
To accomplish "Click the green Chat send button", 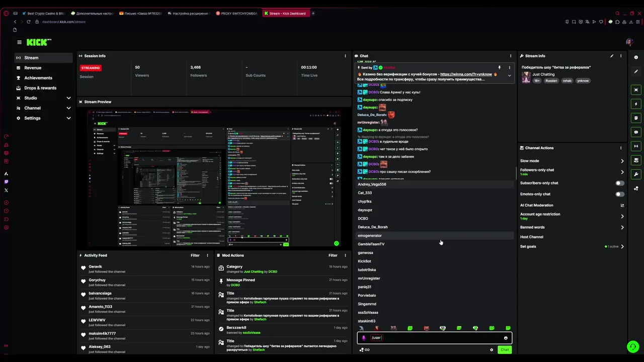I will click(505, 350).
